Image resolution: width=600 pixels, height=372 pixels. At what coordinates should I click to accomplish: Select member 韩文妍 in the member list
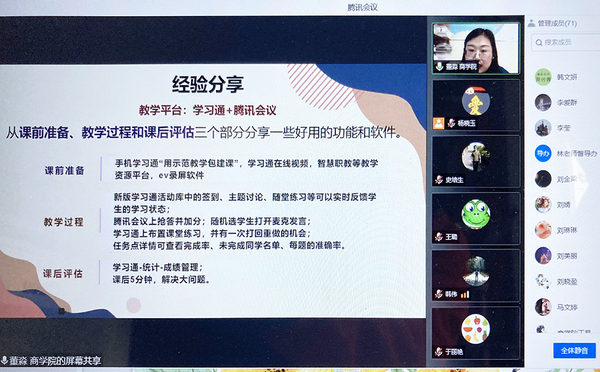pyautogui.click(x=563, y=77)
